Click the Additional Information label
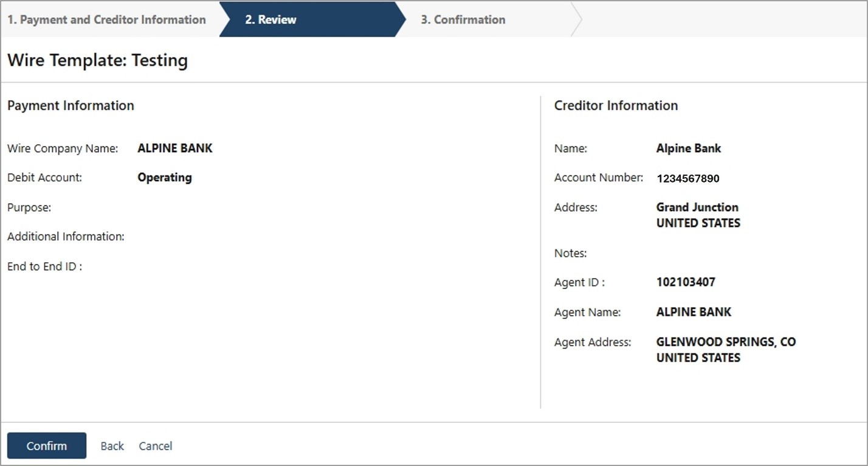 point(66,237)
